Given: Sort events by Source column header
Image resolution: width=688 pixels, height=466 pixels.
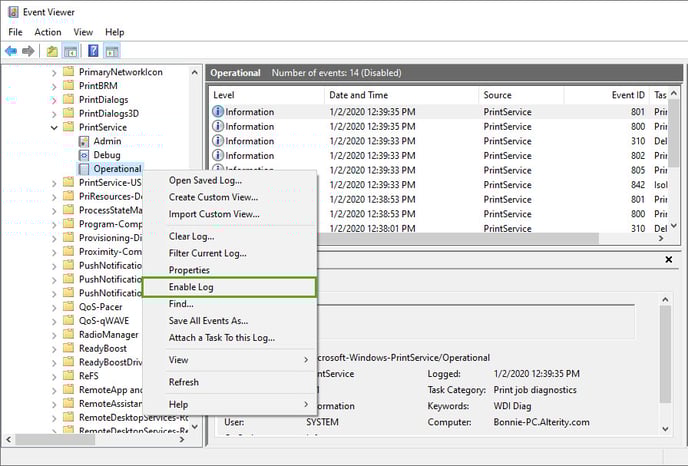Looking at the screenshot, I should (521, 95).
